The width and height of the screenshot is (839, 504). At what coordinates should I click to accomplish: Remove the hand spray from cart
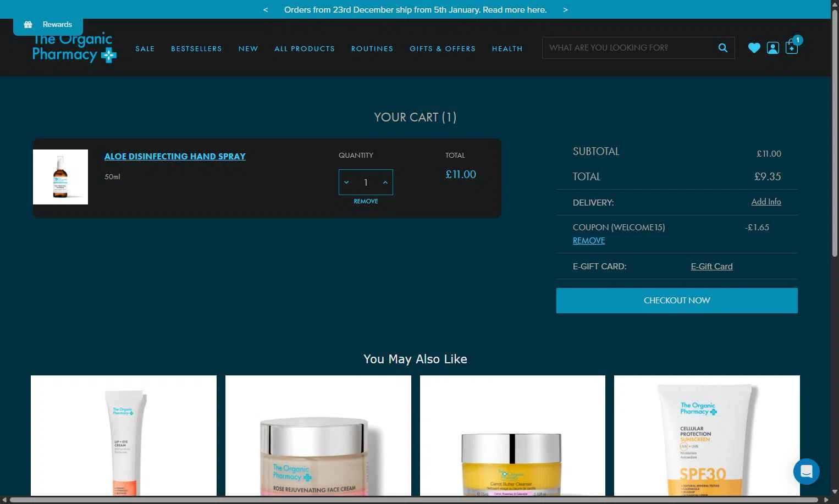pyautogui.click(x=366, y=201)
